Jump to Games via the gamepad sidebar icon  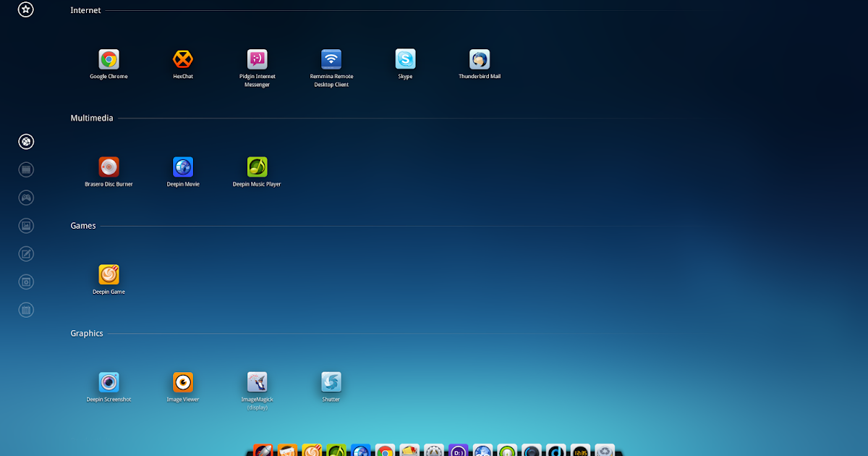(26, 198)
